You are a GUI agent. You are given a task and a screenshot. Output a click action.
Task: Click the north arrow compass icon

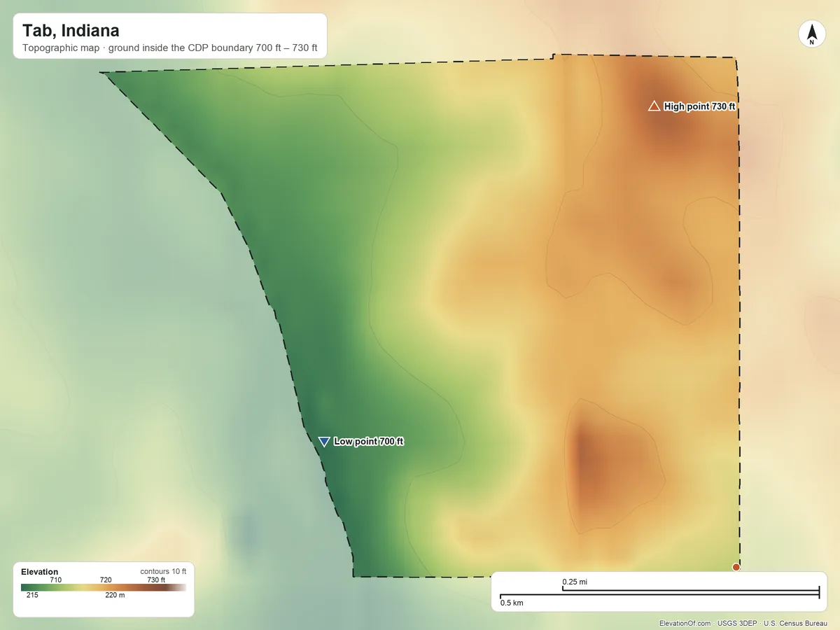(x=811, y=34)
